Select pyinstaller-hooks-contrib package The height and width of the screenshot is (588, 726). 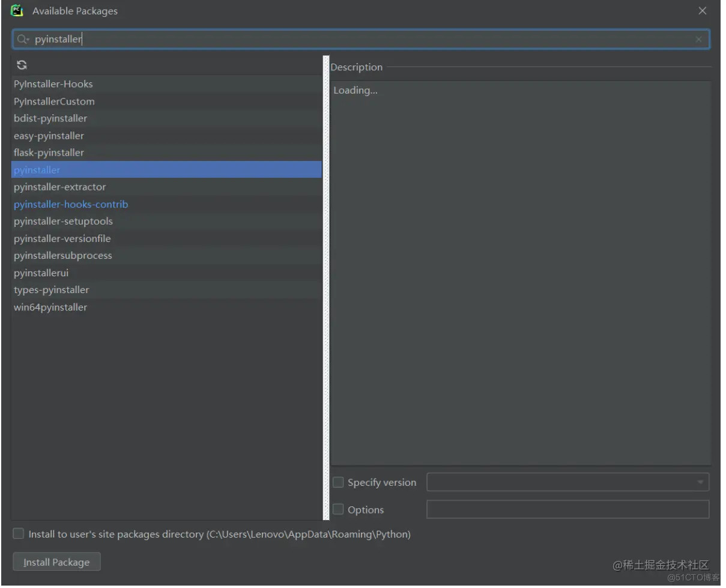166,204
